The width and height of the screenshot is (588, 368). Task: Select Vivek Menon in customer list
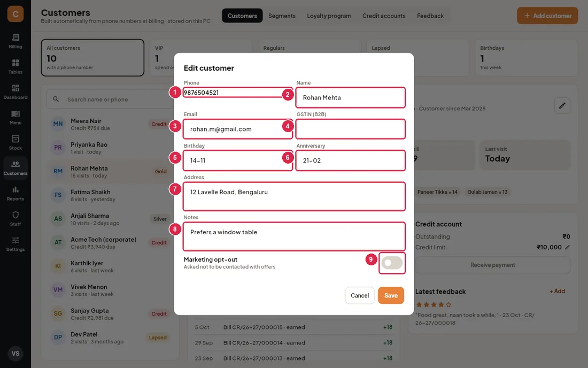point(110,290)
